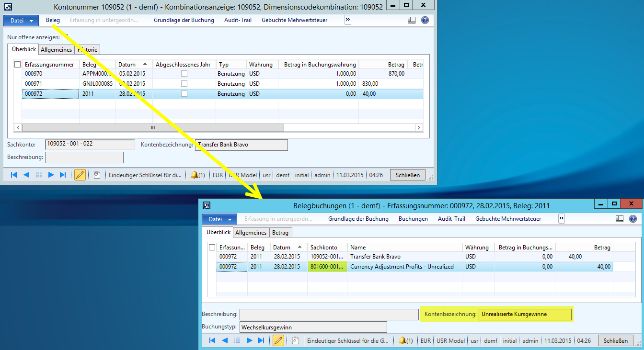644x350 pixels.
Task: Click the edit pencil icon in Belegbuchungen window
Action: tap(278, 341)
